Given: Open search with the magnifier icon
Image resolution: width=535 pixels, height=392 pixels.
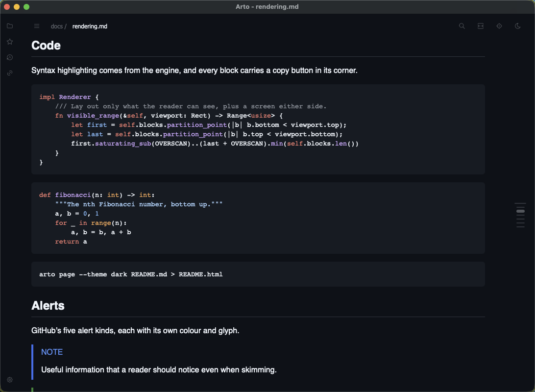Looking at the screenshot, I should tap(462, 26).
